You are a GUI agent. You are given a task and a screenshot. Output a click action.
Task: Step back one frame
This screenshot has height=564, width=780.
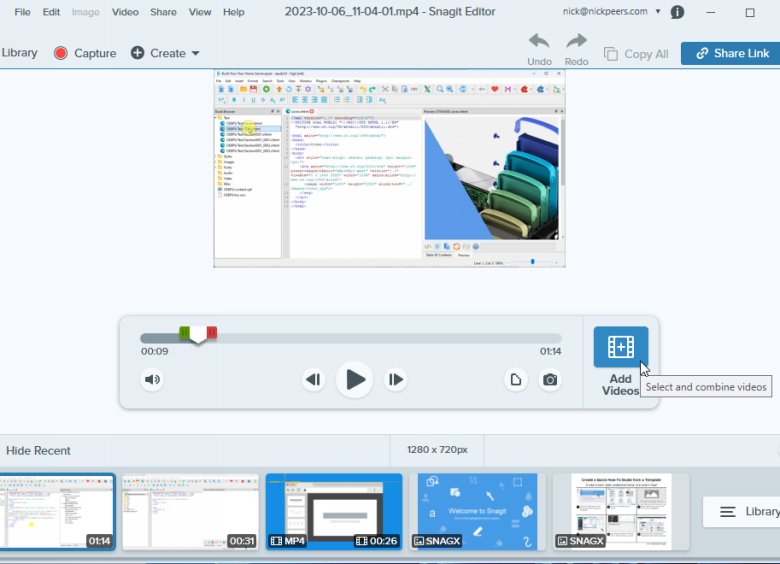[313, 379]
